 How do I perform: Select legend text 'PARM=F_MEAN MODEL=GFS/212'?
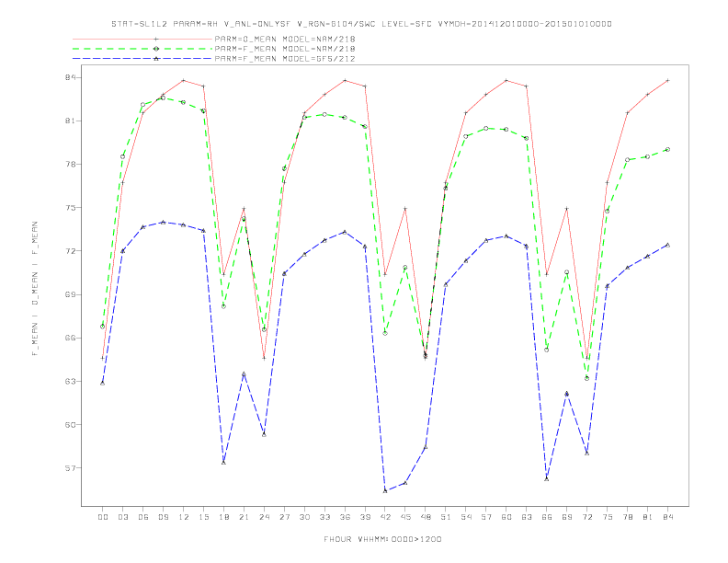click(285, 59)
